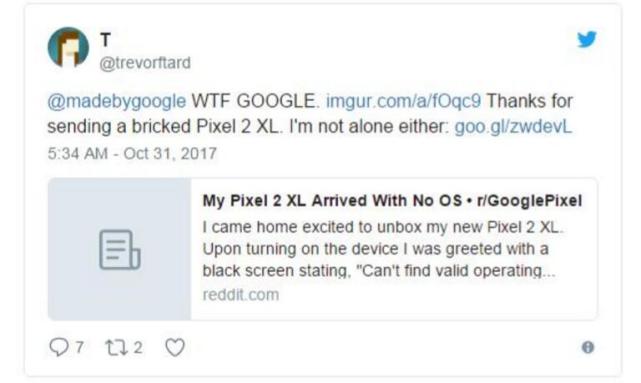Open the @madebygoogle mention
Image resolution: width=641 pixels, height=383 pixels.
[117, 101]
